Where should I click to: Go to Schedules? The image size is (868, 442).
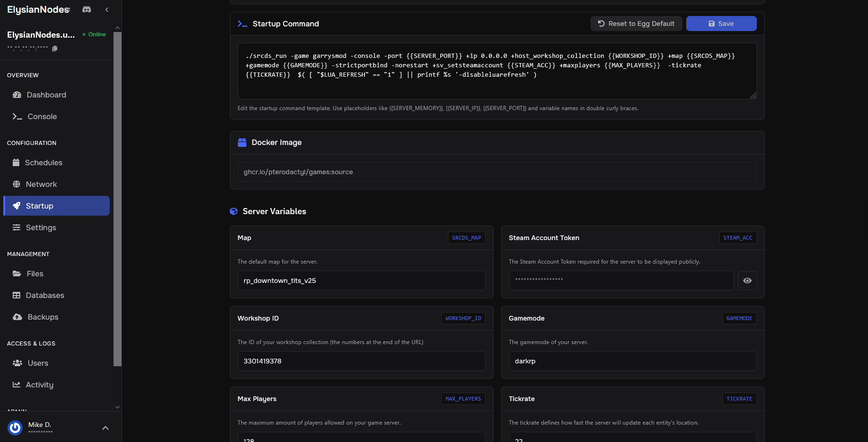(57, 162)
